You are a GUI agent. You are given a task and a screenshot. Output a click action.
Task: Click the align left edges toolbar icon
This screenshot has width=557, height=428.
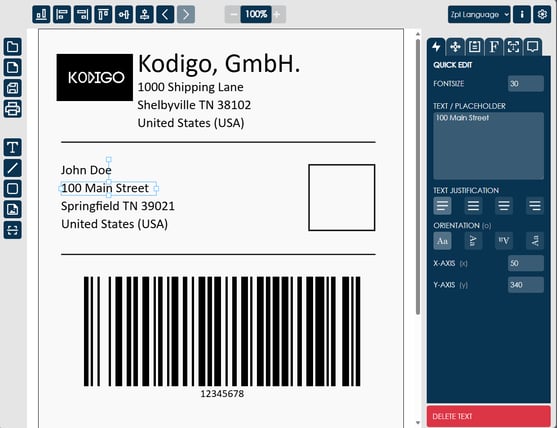pyautogui.click(x=62, y=15)
